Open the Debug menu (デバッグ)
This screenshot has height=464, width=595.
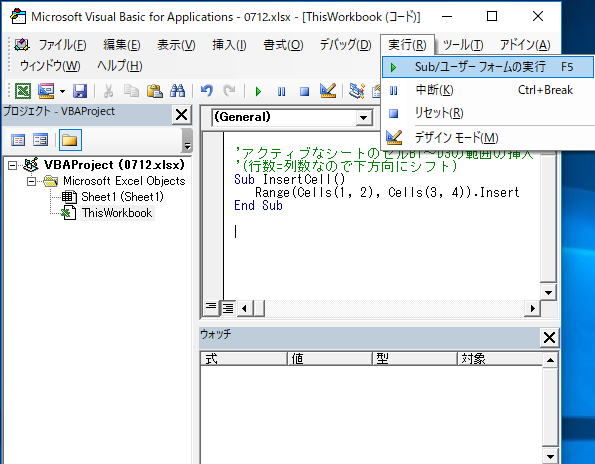345,45
